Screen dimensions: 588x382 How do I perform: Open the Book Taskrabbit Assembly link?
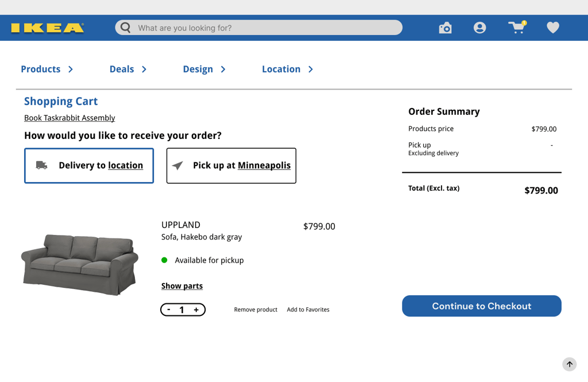(x=69, y=118)
